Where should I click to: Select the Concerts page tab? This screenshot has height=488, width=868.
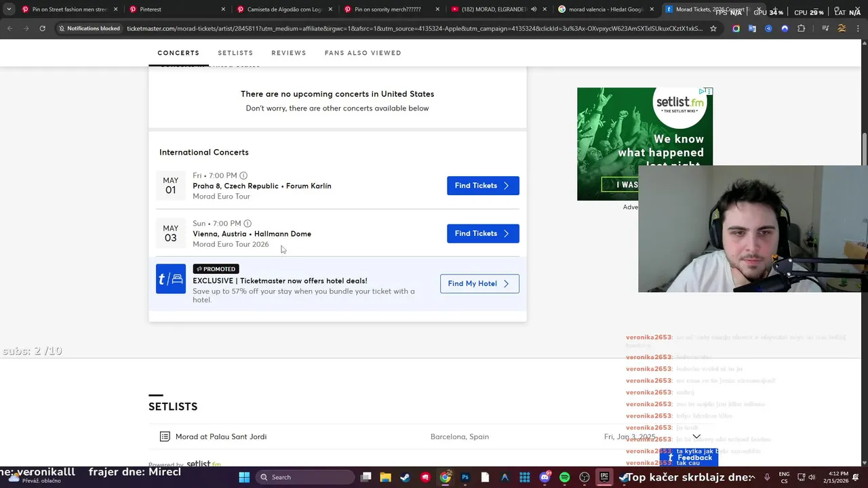point(178,53)
